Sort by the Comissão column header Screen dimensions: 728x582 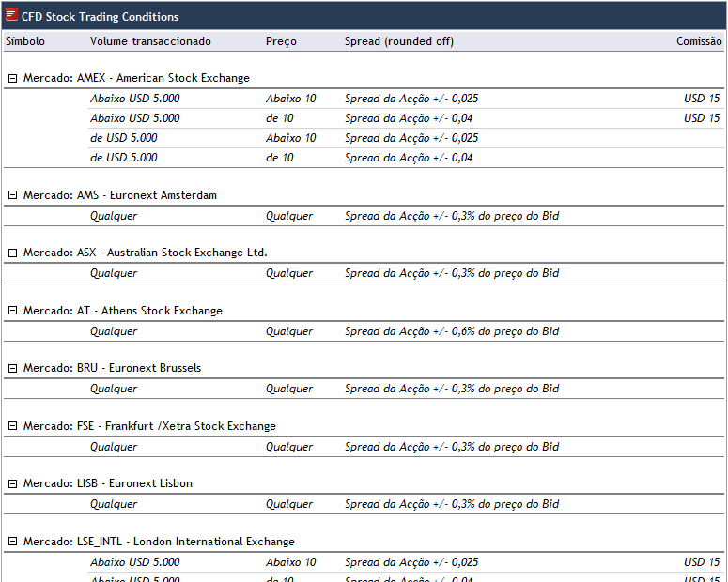click(x=699, y=41)
